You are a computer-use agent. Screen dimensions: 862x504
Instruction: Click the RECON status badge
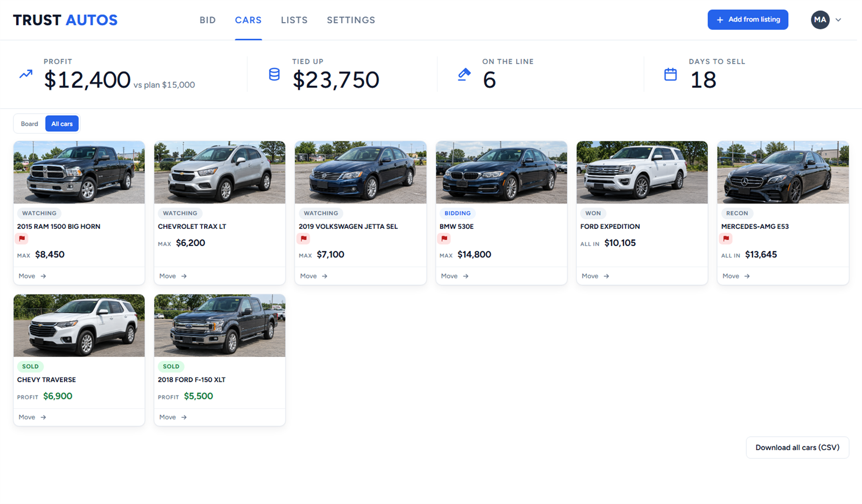coord(737,213)
